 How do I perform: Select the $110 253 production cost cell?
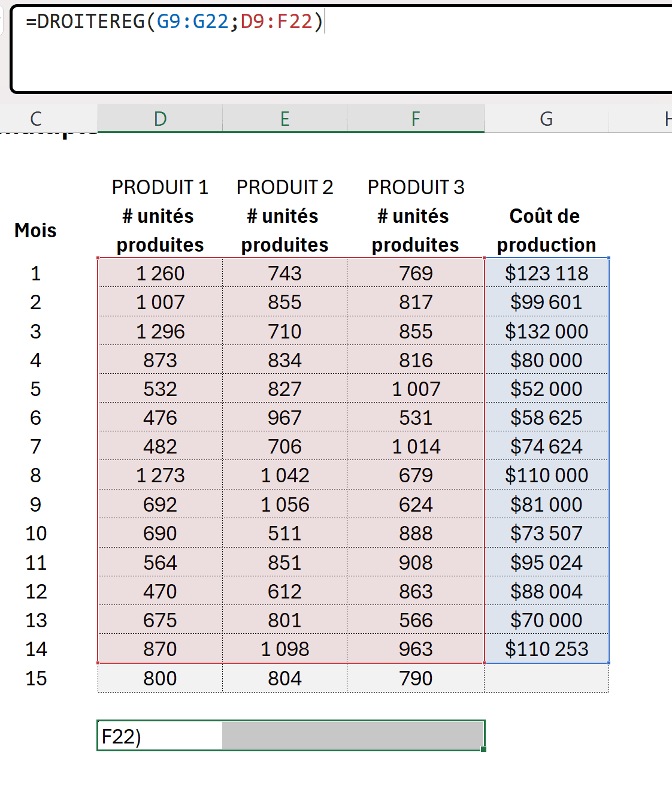(x=546, y=649)
